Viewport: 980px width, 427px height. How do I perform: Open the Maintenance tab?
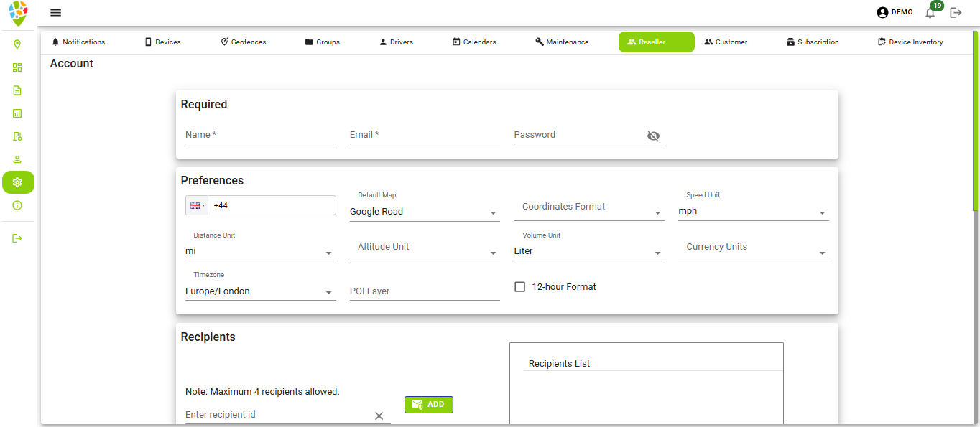[x=562, y=42]
